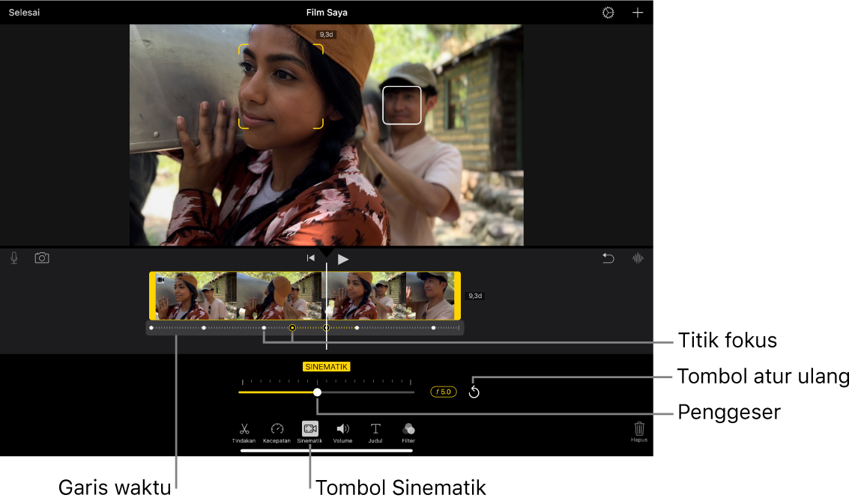Show audio waveforms icon
Screen dimensions: 855x504
point(638,258)
